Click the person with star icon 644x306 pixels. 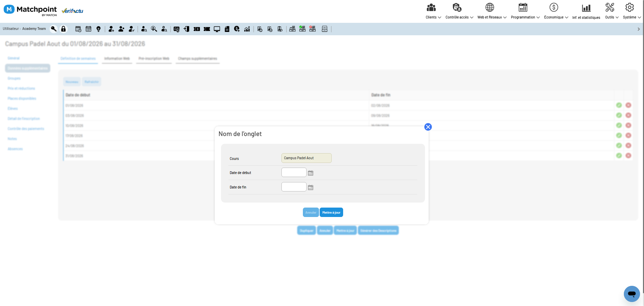click(121, 29)
